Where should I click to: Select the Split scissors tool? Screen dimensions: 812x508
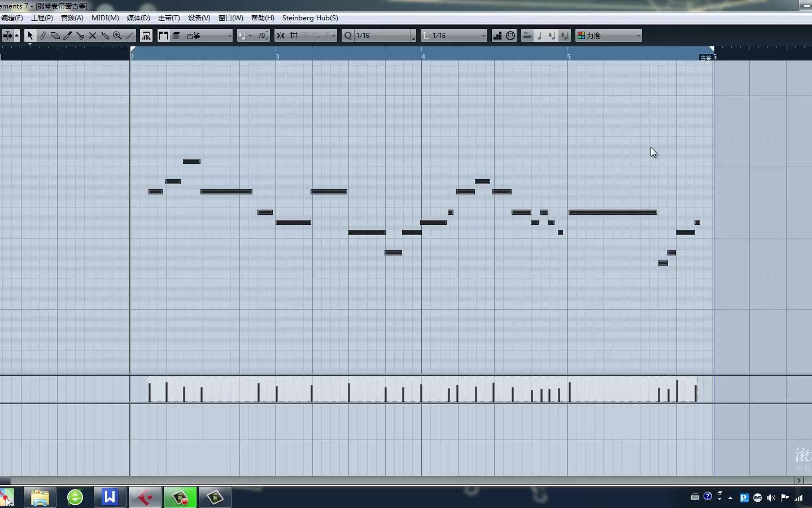[x=80, y=36]
